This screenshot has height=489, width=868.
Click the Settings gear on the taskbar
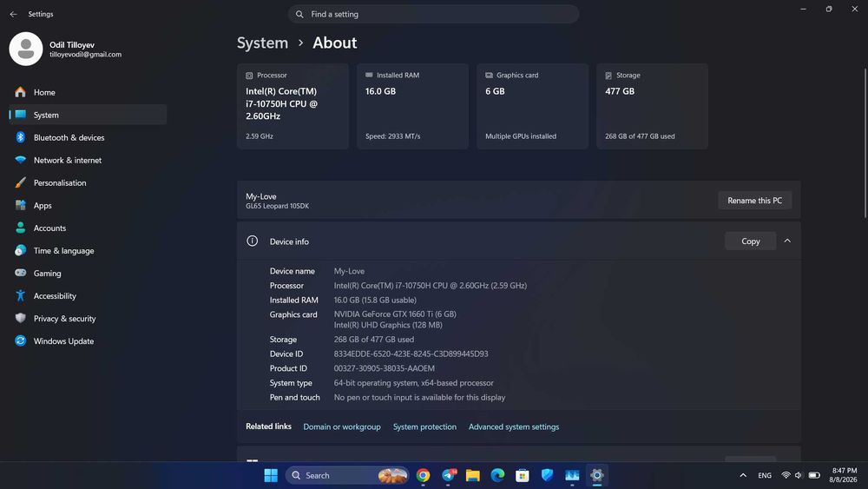(x=597, y=475)
